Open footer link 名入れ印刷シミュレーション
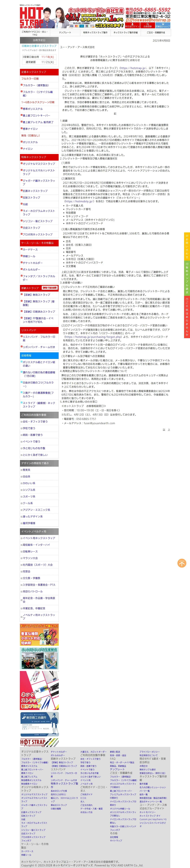The height and width of the screenshot is (868, 190). (x=153, y=787)
